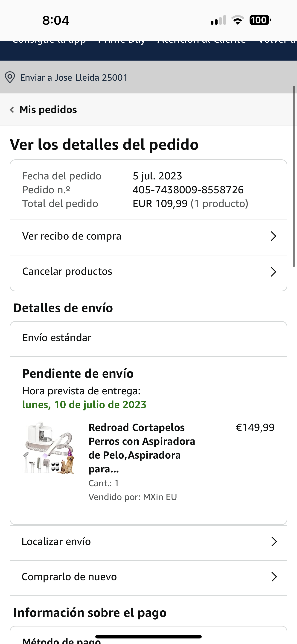Tap the Wi-Fi status icon
The image size is (297, 644).
coord(238,20)
